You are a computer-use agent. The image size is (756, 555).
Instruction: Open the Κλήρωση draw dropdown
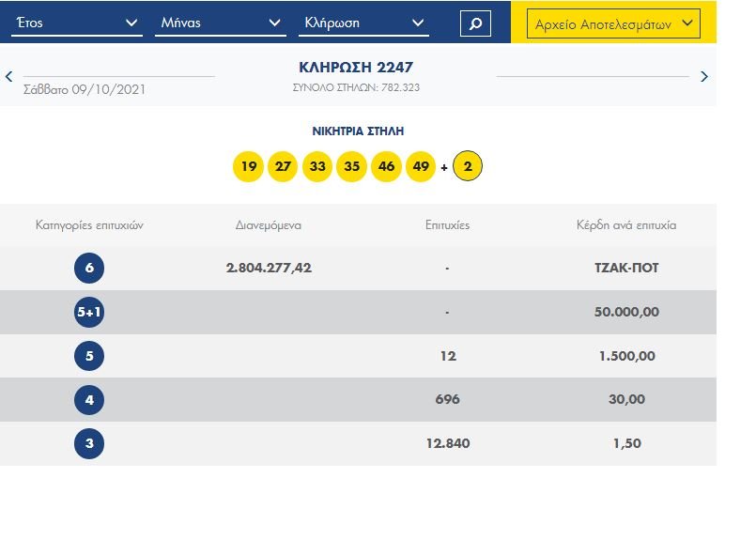[x=363, y=23]
